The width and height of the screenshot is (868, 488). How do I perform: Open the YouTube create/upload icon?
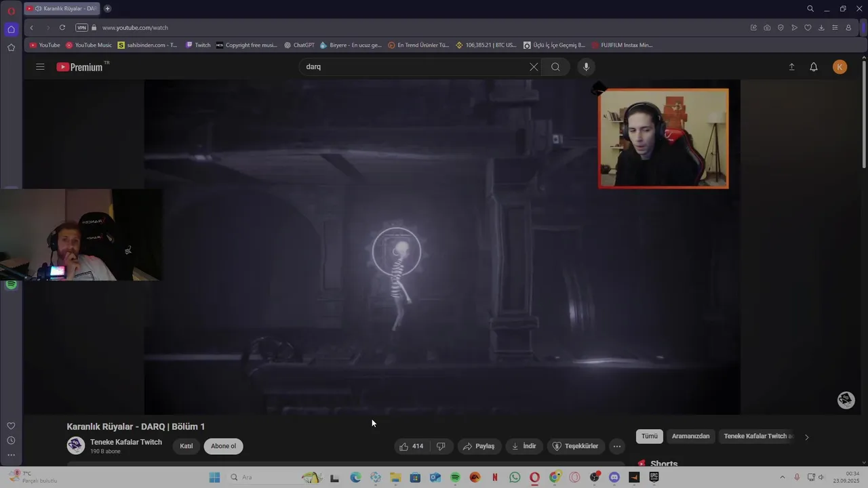[x=791, y=66]
